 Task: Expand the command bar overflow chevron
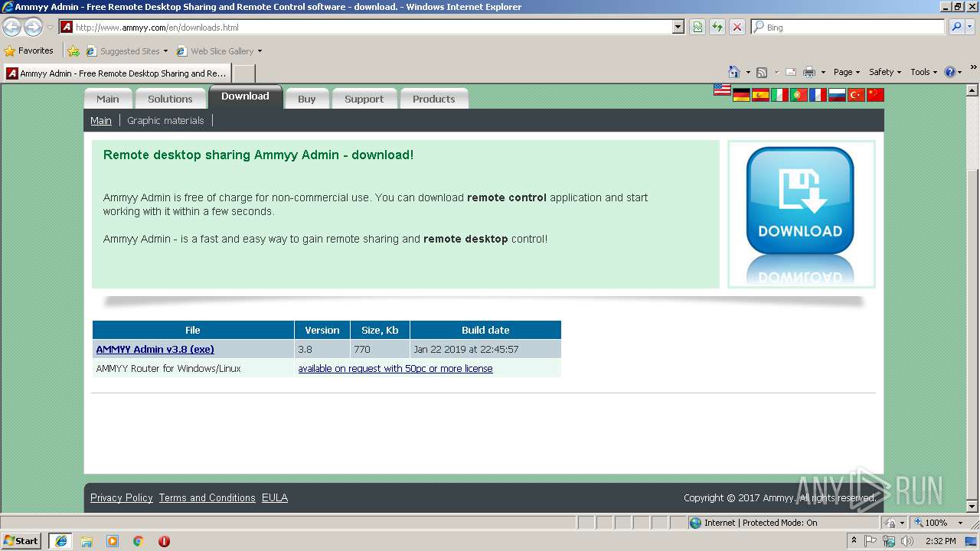pyautogui.click(x=974, y=67)
